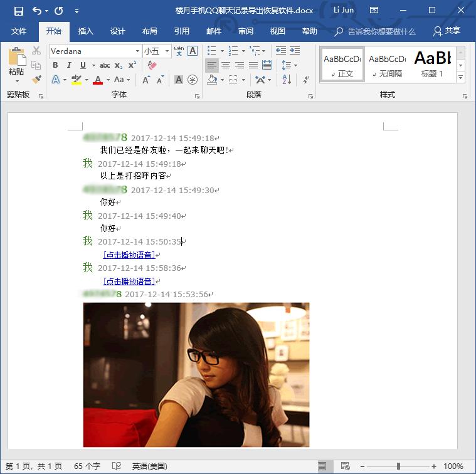476x474 pixels.
Task: Click the Multilevel list icon
Action: point(255,50)
